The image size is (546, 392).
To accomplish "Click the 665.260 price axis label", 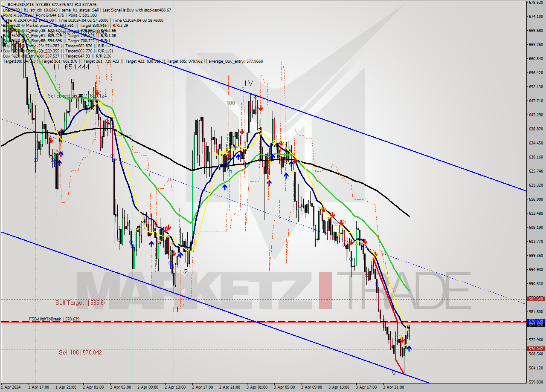I will pos(536,45).
